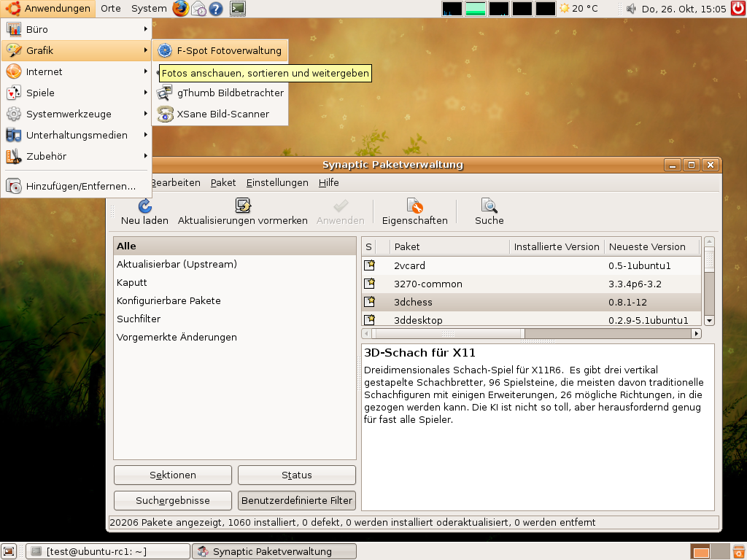Click the Sektionen button
747x560 pixels.
pyautogui.click(x=173, y=475)
